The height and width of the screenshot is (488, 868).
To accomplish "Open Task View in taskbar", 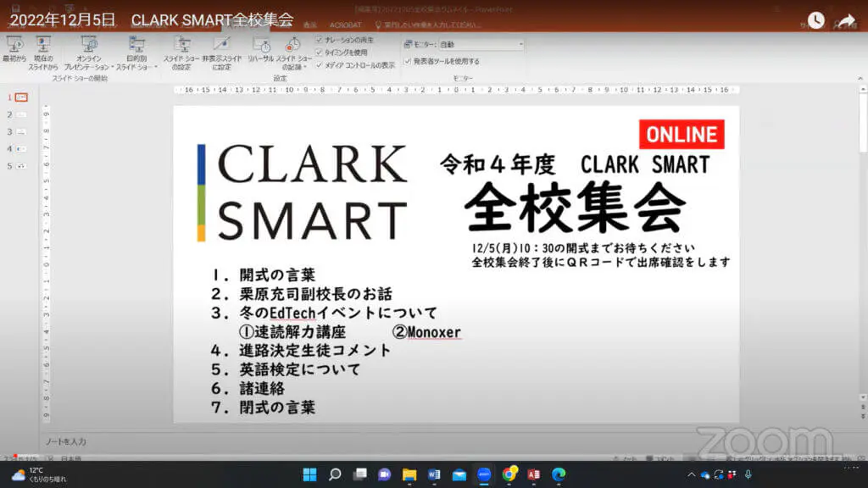I will [360, 474].
